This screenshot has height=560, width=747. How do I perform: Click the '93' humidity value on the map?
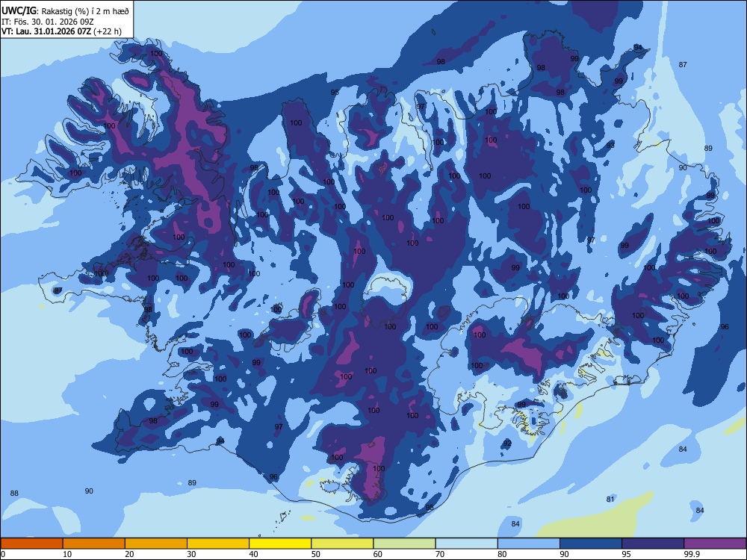(x=610, y=145)
